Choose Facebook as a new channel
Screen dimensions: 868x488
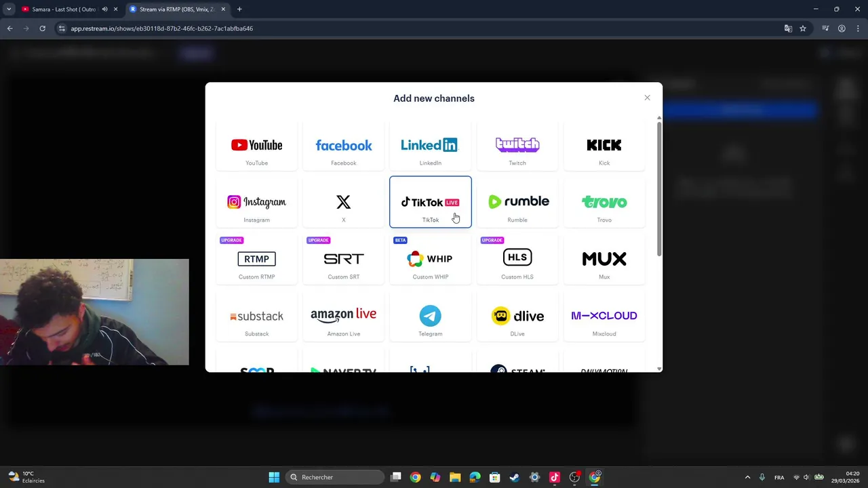pyautogui.click(x=344, y=145)
